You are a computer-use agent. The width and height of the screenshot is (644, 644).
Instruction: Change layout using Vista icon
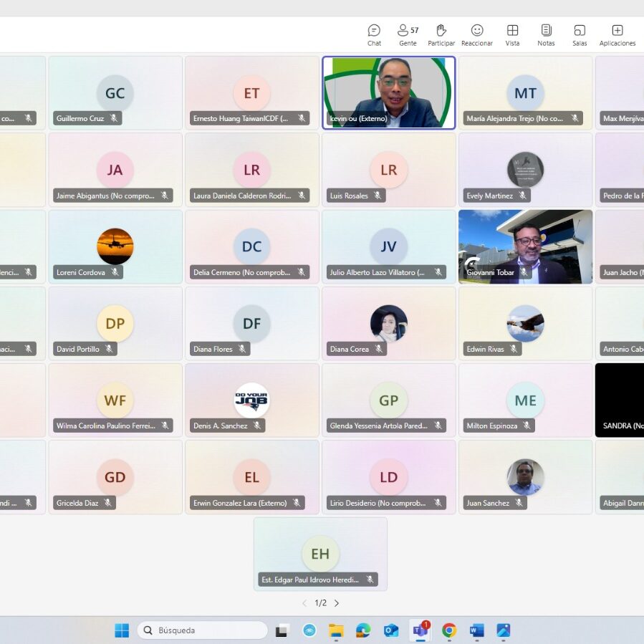tap(512, 34)
